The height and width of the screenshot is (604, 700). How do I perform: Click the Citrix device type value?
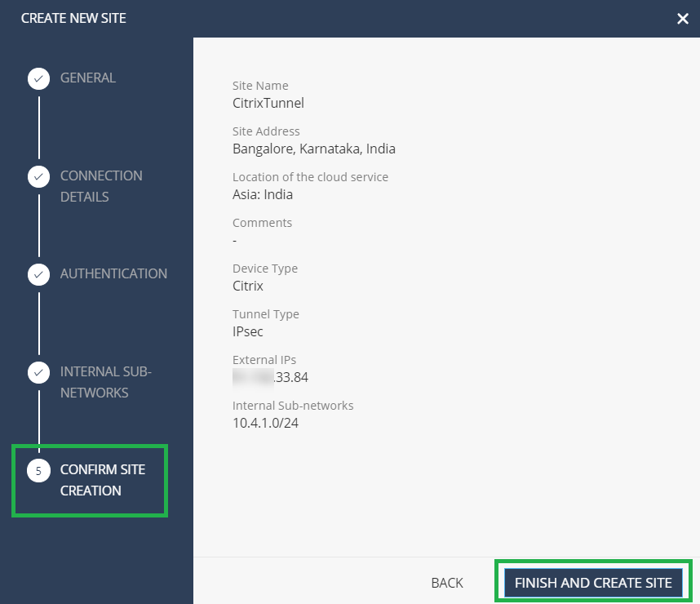pyautogui.click(x=248, y=286)
